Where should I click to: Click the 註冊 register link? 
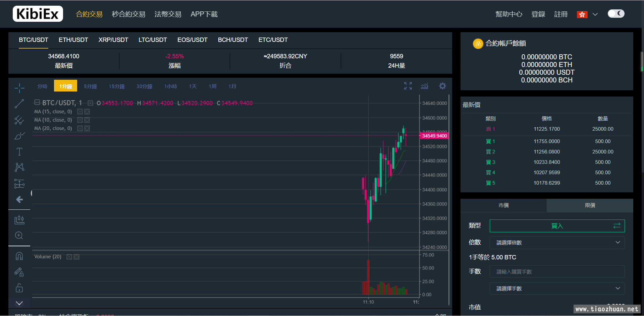click(561, 14)
